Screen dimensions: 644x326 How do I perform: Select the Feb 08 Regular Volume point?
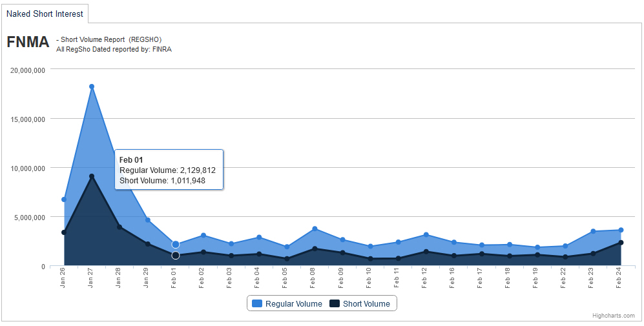pyautogui.click(x=315, y=229)
